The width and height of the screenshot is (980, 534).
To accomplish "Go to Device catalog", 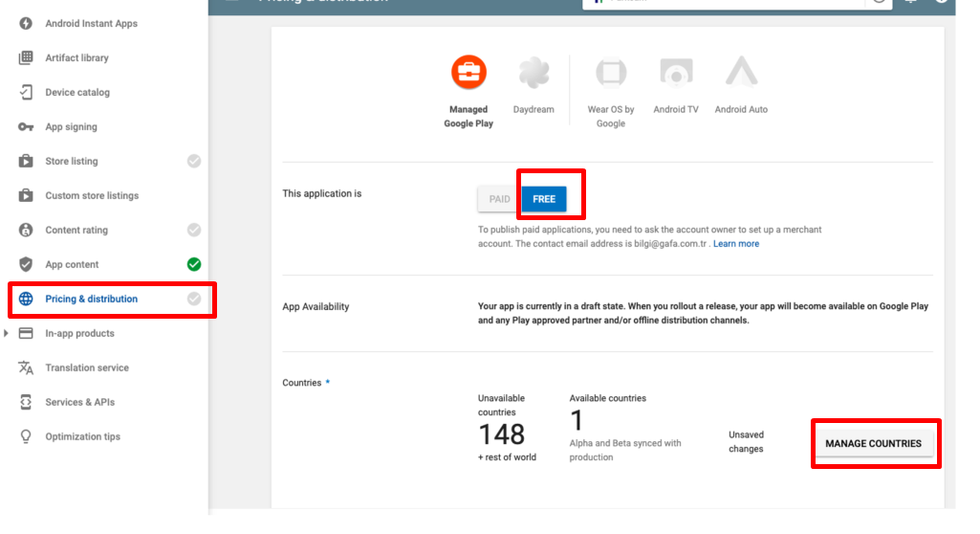I will coord(77,92).
